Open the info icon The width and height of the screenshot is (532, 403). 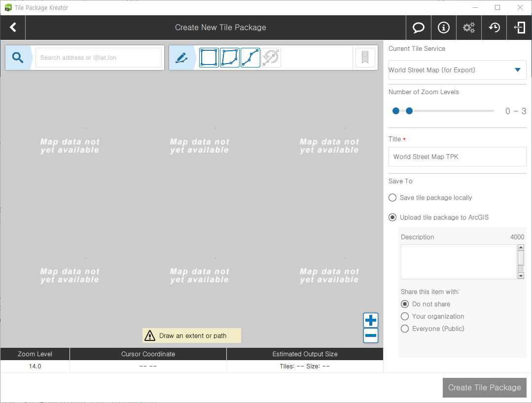(x=443, y=28)
